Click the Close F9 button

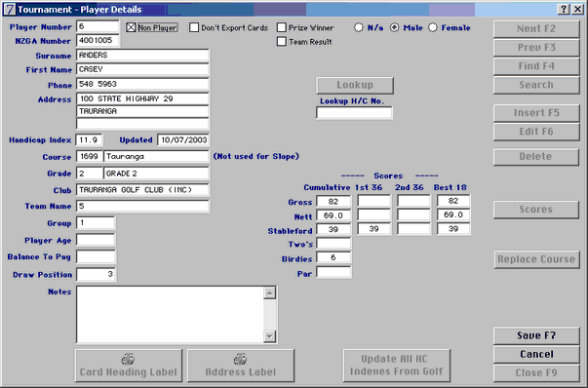[536, 373]
